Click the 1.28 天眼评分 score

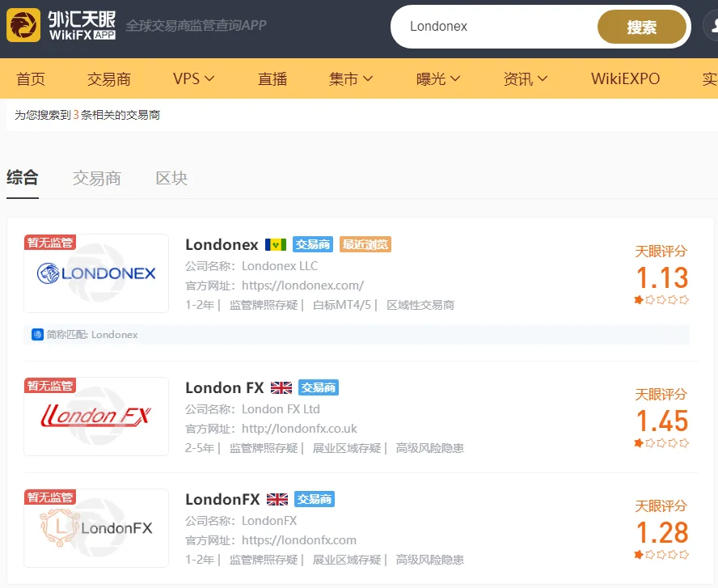pyautogui.click(x=662, y=532)
